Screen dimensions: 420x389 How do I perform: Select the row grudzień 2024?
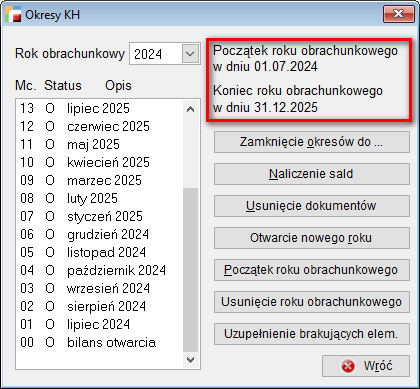click(100, 234)
